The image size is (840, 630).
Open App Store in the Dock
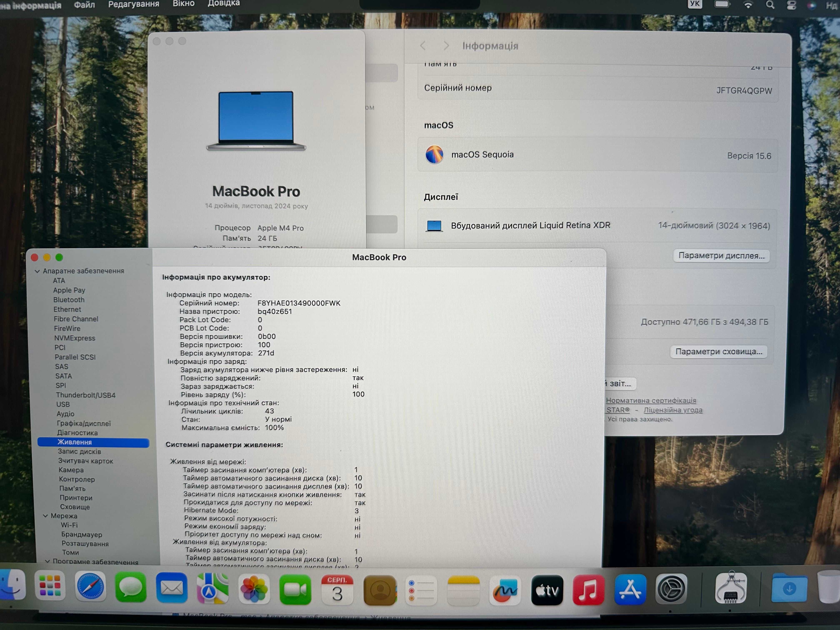(630, 589)
